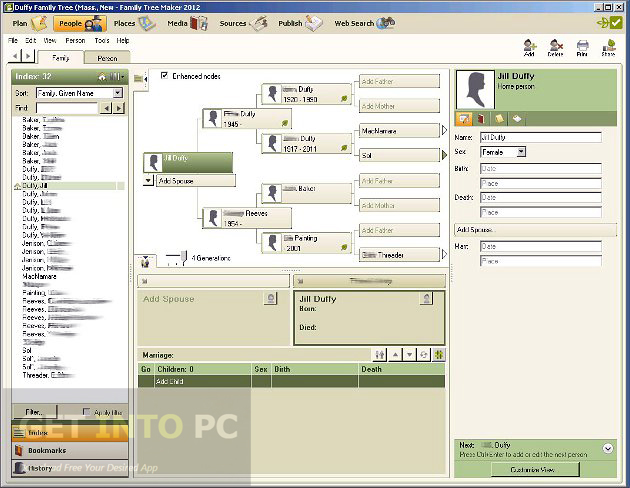Go forward with the right navigation arrow
The width and height of the screenshot is (630, 488).
tap(28, 56)
